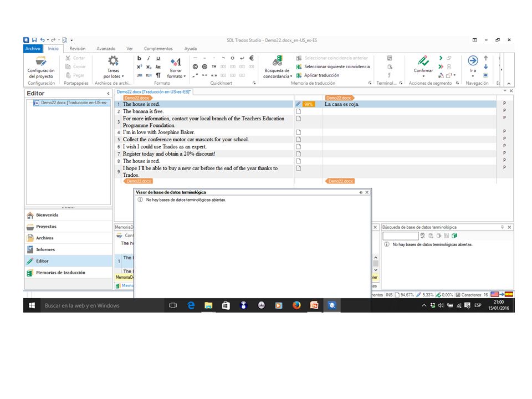Switch to the Ver ribbon tab

click(x=130, y=49)
